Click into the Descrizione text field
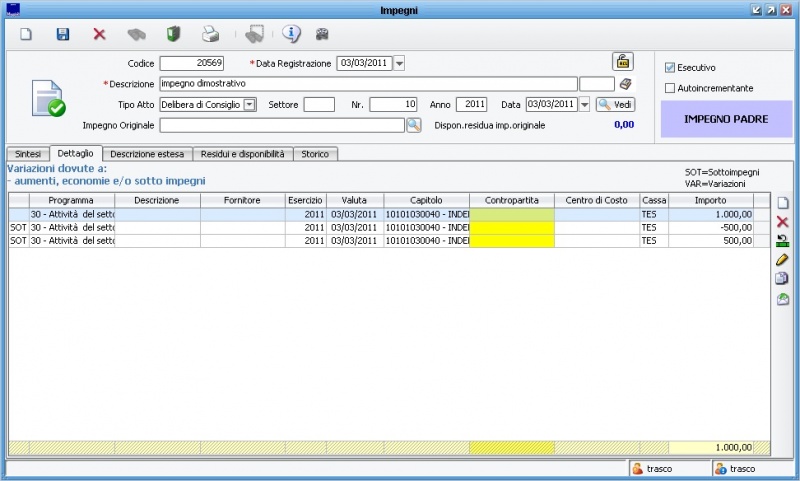 367,84
